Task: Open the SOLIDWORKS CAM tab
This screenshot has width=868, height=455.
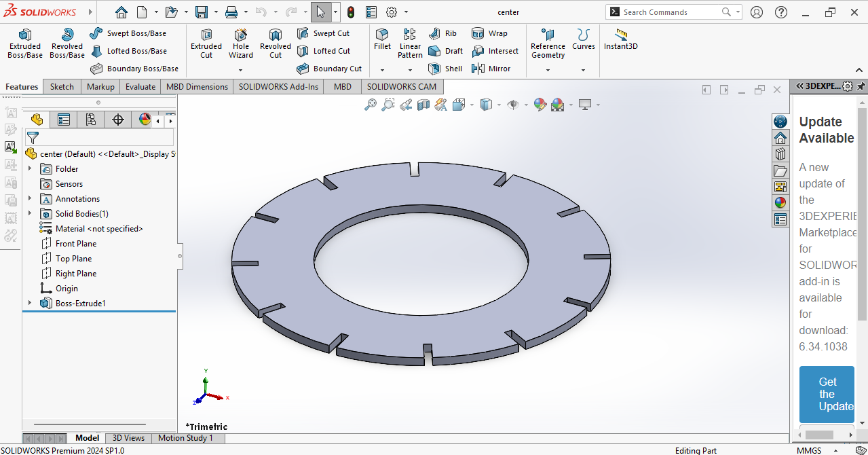Action: [402, 87]
